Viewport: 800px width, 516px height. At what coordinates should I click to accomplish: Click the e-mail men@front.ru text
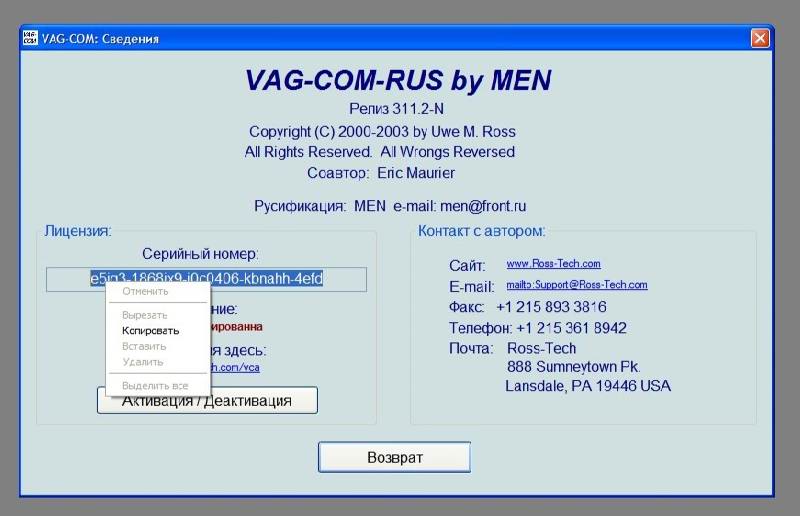tap(459, 206)
